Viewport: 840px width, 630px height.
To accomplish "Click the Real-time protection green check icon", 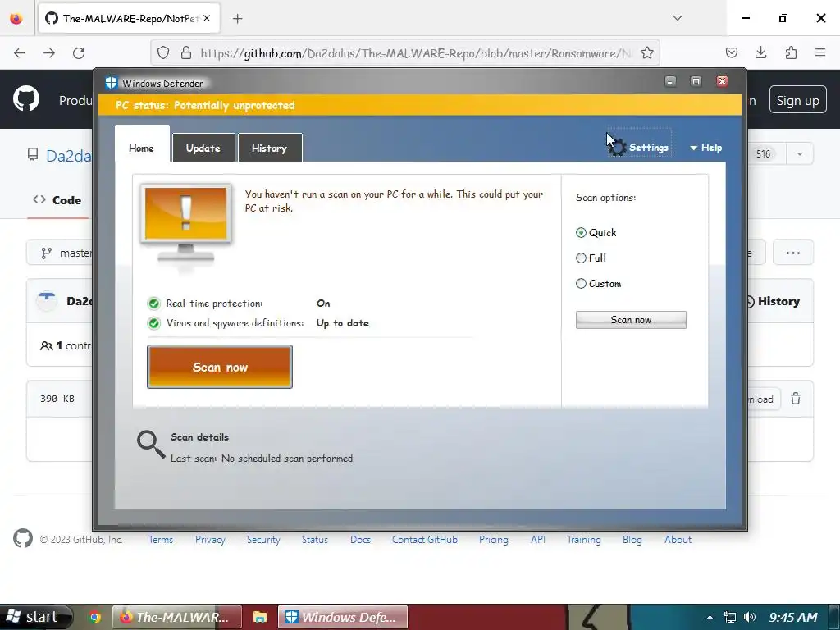I will pyautogui.click(x=153, y=304).
